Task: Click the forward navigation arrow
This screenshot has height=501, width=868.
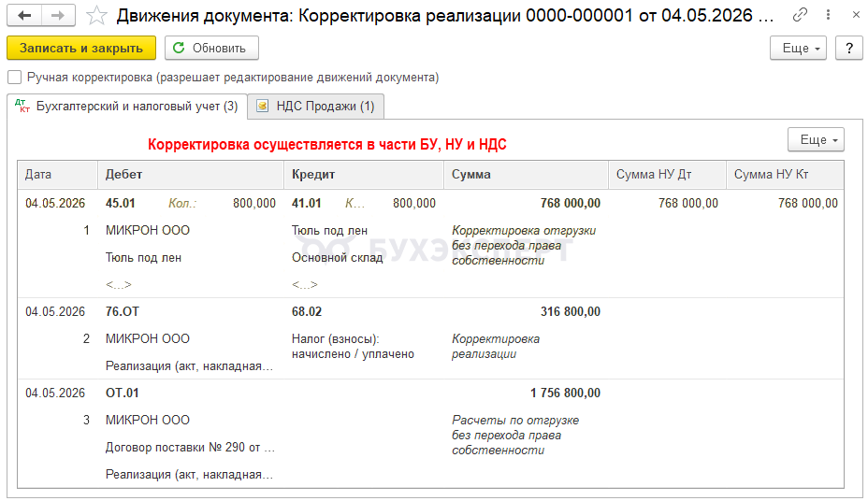Action: tap(58, 16)
